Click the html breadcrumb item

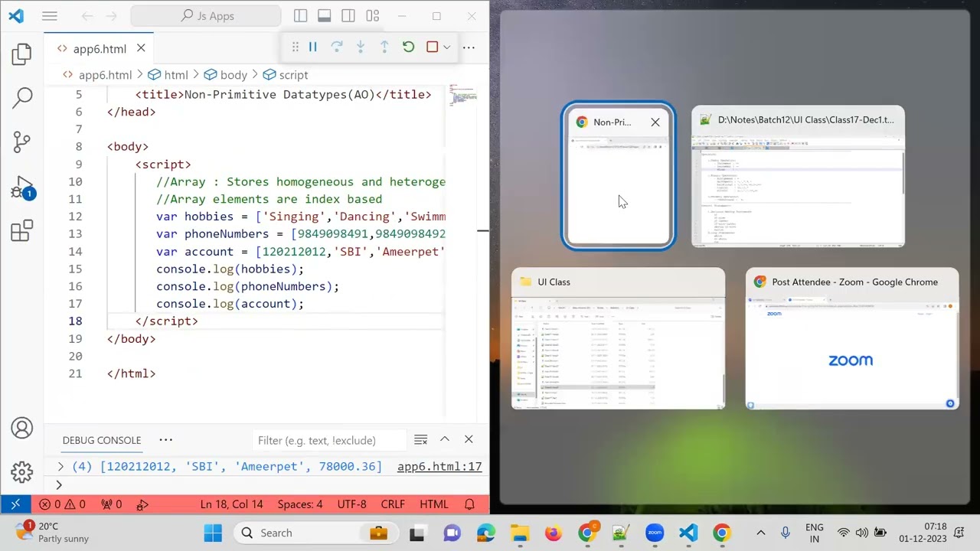pyautogui.click(x=168, y=75)
